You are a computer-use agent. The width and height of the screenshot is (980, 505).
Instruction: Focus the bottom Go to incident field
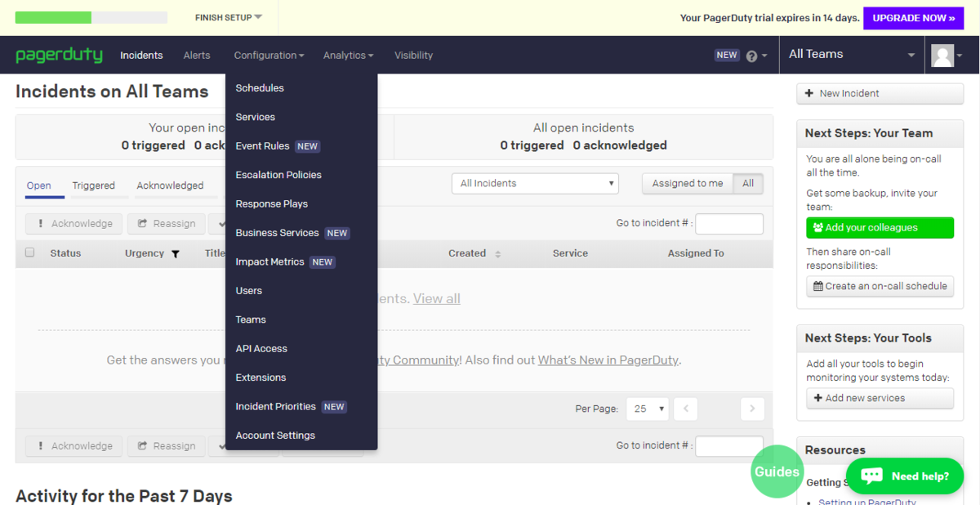(x=729, y=446)
